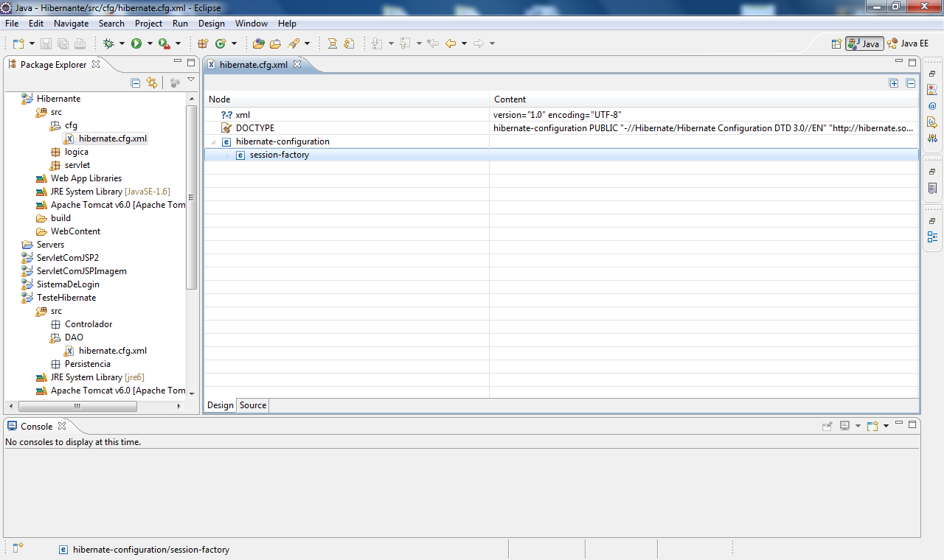Select the servlet package

(77, 165)
